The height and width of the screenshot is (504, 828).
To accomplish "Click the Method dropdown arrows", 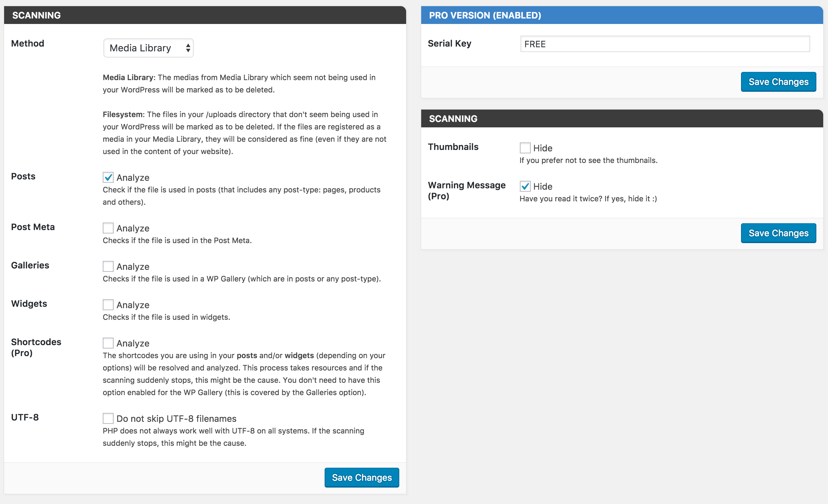I will click(x=188, y=48).
